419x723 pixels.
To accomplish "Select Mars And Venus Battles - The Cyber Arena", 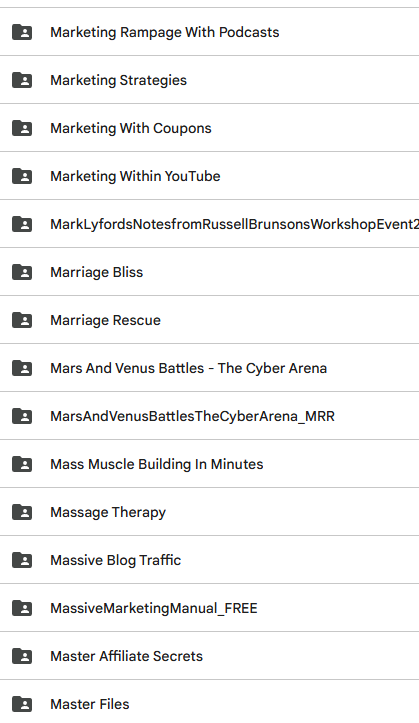I will [209, 368].
